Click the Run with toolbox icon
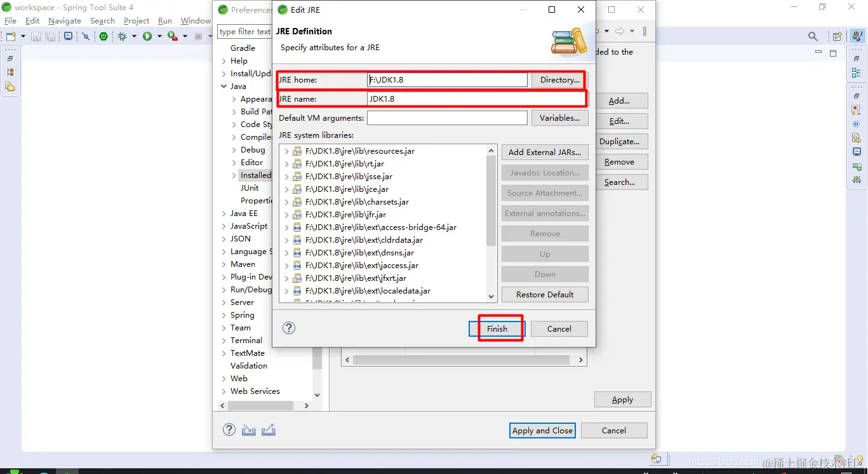Screen dimensions: 868x474 [172, 36]
